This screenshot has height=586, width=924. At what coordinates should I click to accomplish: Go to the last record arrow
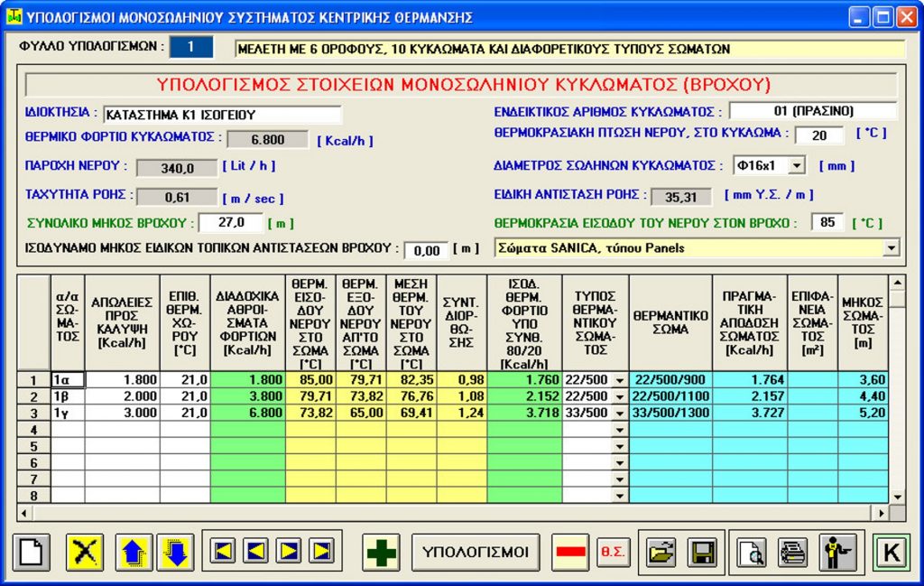pos(320,550)
